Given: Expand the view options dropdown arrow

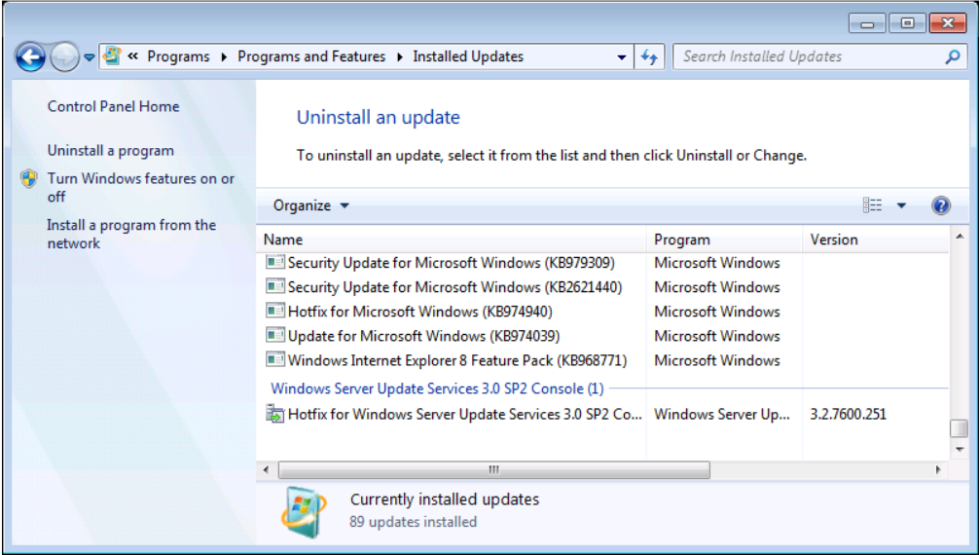Looking at the screenshot, I should (901, 205).
